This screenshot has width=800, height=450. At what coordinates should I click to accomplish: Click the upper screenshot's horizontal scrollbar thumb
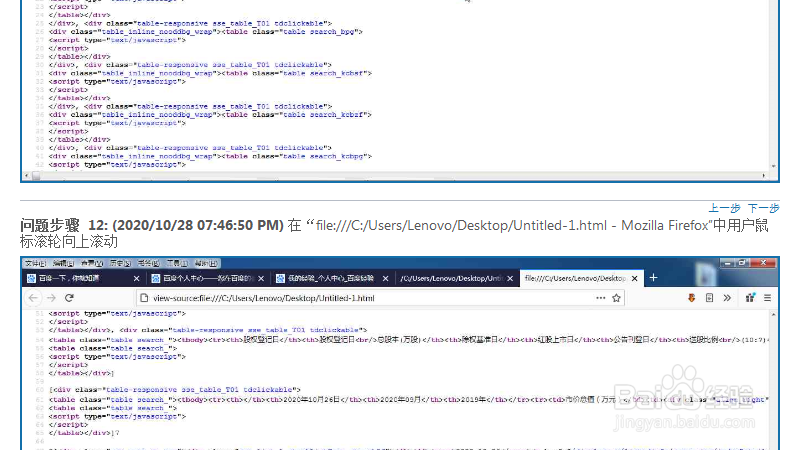pos(36,176)
